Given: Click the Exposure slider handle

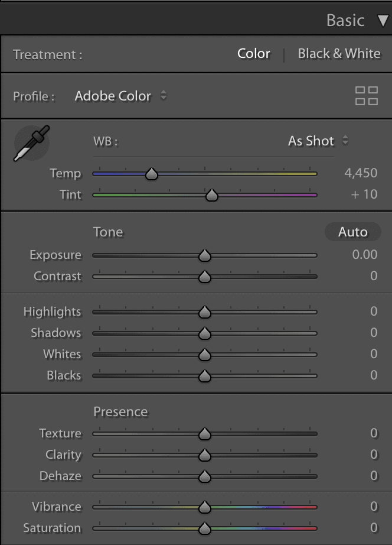Looking at the screenshot, I should click(205, 255).
